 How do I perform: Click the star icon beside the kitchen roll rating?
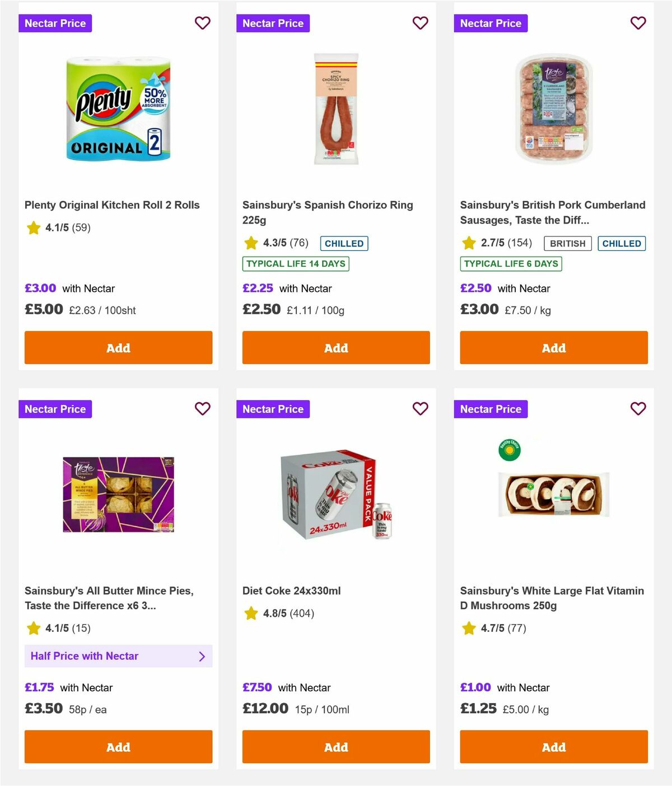[x=33, y=228]
